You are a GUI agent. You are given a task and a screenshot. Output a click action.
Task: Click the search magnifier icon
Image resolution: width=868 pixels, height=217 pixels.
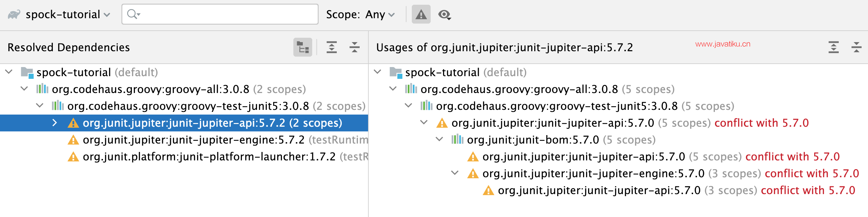(x=133, y=14)
